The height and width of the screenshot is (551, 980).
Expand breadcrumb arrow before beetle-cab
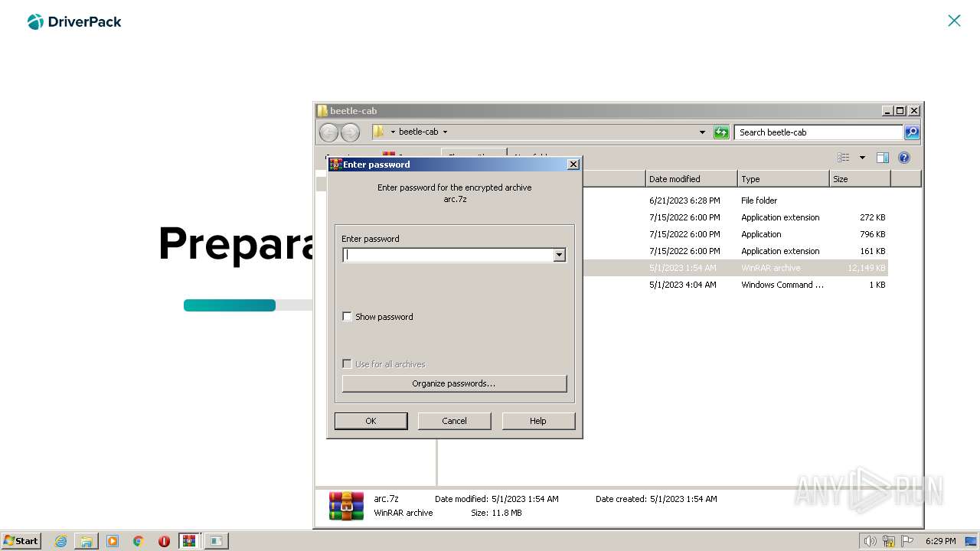click(x=393, y=132)
